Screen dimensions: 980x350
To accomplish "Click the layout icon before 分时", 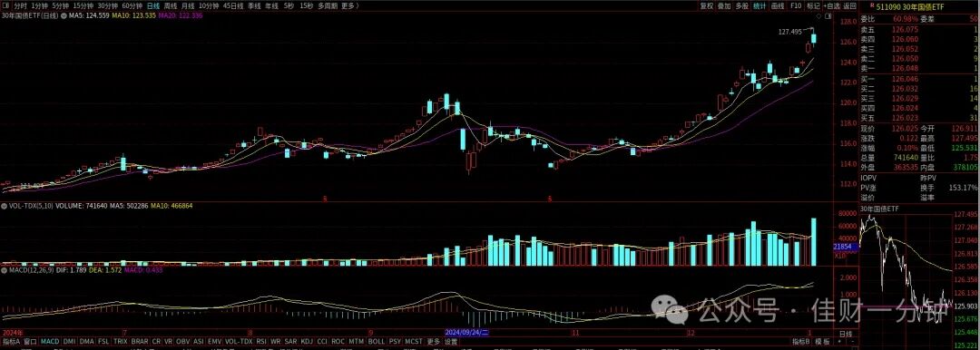I will coord(5,5).
